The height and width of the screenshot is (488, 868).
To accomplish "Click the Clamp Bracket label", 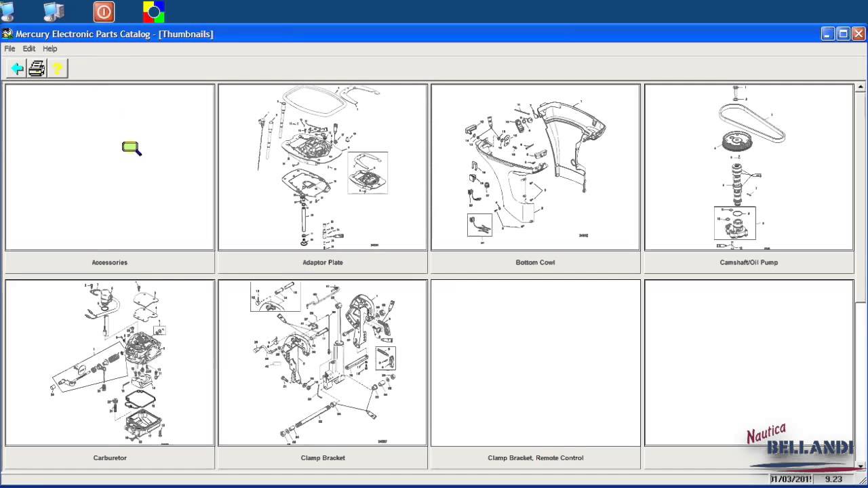I will pyautogui.click(x=323, y=457).
